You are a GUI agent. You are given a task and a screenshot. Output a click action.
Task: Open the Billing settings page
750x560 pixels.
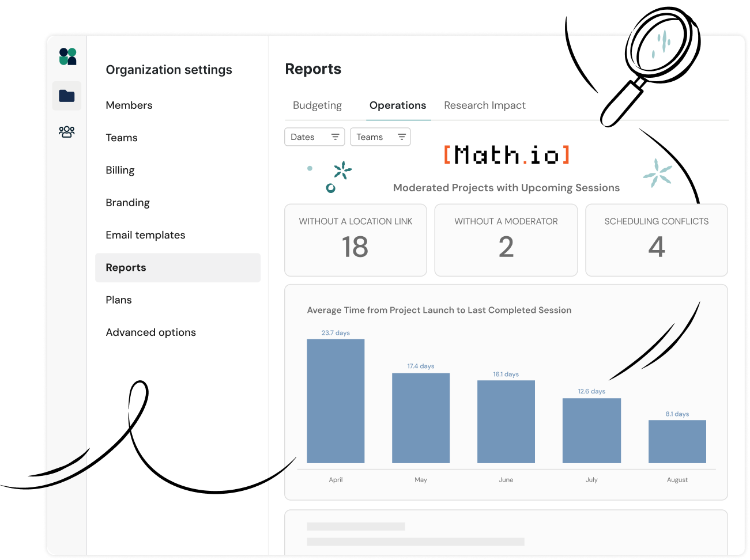click(x=120, y=170)
